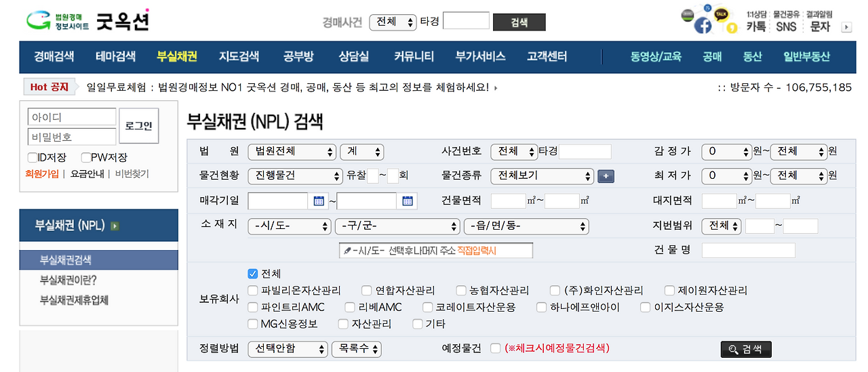Open the 진행물건 status dropdown

(x=295, y=175)
